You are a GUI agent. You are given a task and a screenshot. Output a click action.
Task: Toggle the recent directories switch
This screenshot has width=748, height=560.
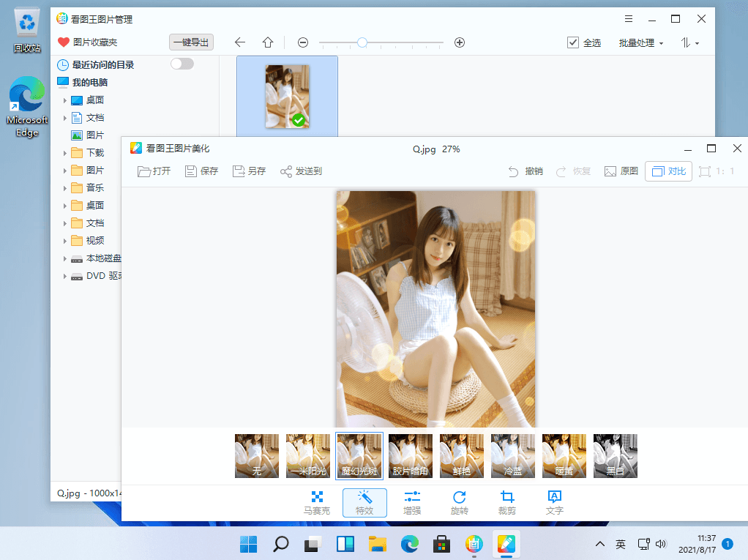click(182, 64)
